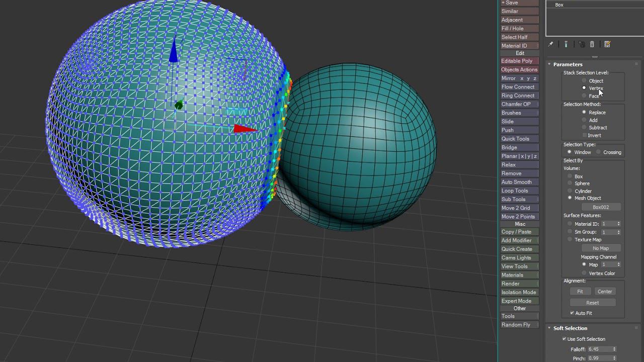The height and width of the screenshot is (362, 644).
Task: Select Vertex Color mapping channel
Action: [x=584, y=273]
